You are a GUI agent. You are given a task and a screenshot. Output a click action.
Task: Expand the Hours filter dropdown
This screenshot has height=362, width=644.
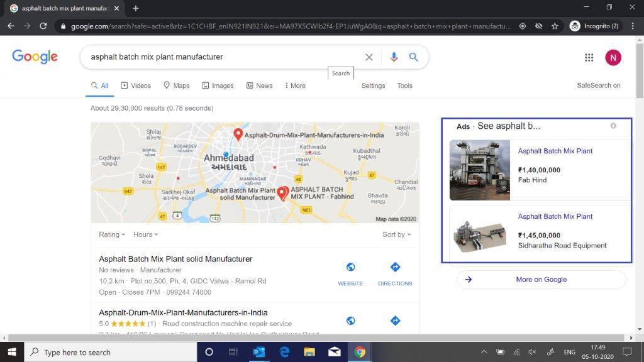click(145, 234)
